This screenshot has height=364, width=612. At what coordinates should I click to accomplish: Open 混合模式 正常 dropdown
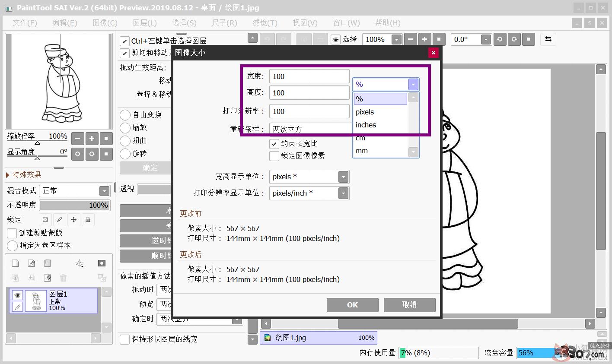[x=104, y=191]
